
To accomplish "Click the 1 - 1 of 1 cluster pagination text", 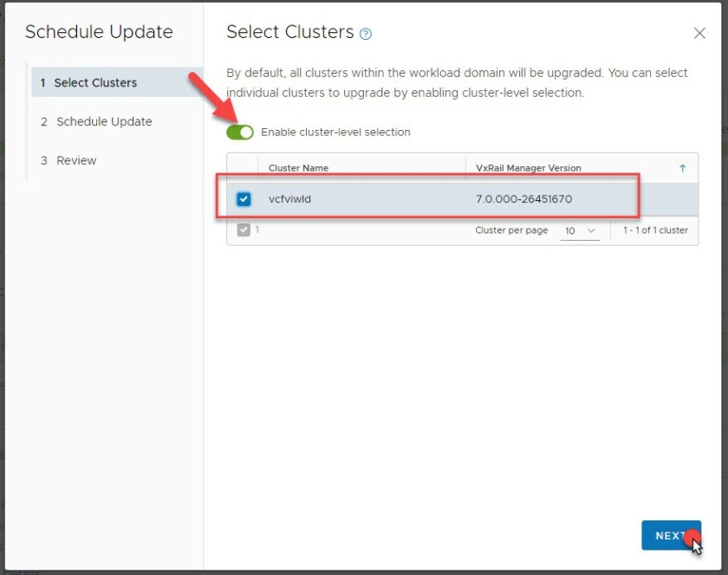I will tap(656, 231).
